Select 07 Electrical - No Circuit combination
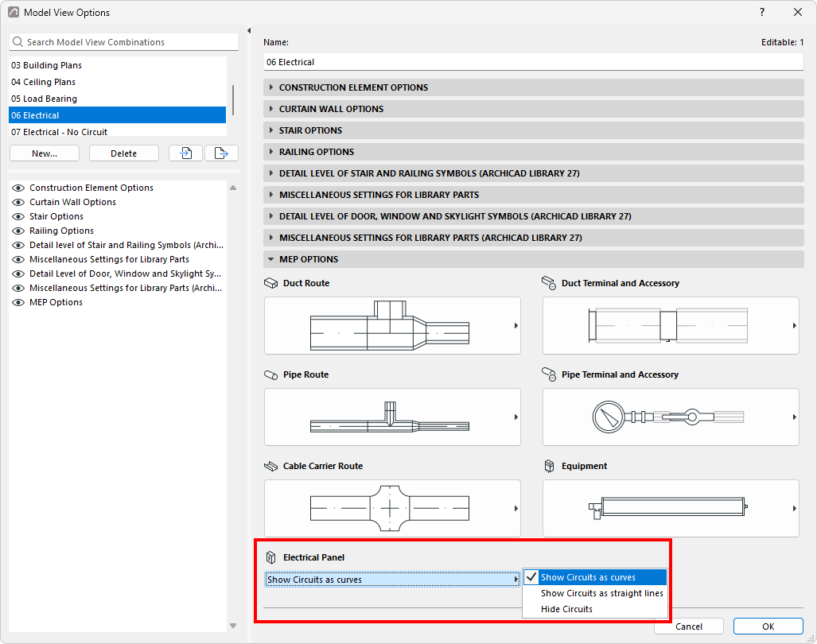Image resolution: width=817 pixels, height=644 pixels. click(118, 132)
